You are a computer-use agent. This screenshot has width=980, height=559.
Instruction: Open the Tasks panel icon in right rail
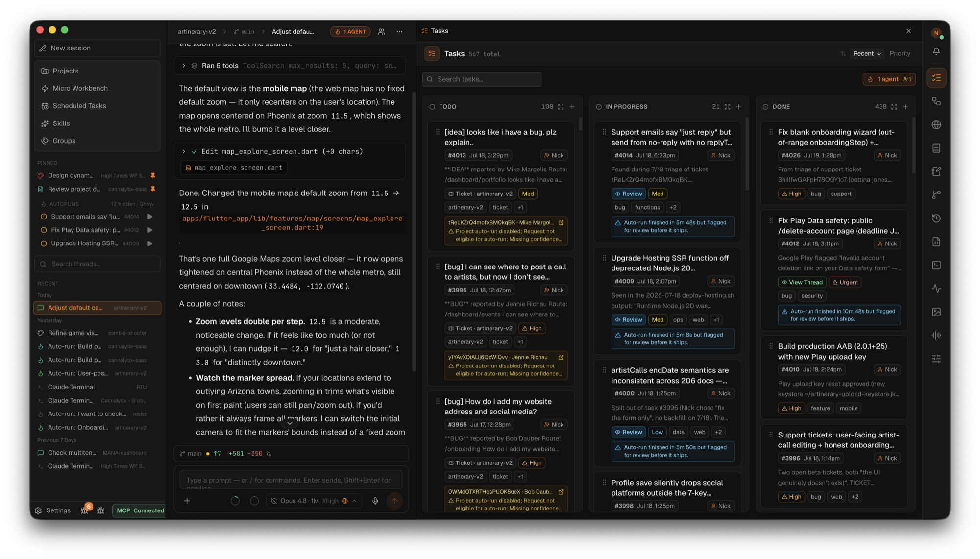pyautogui.click(x=936, y=78)
